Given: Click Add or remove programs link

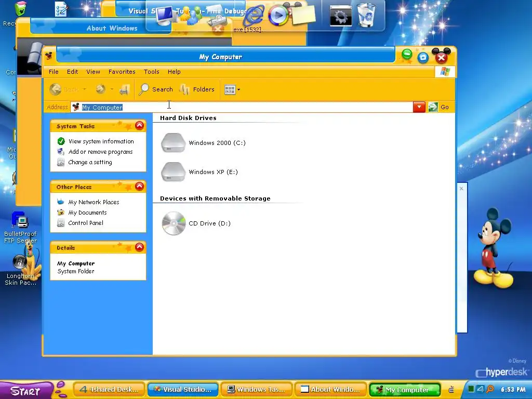Looking at the screenshot, I should pyautogui.click(x=100, y=152).
